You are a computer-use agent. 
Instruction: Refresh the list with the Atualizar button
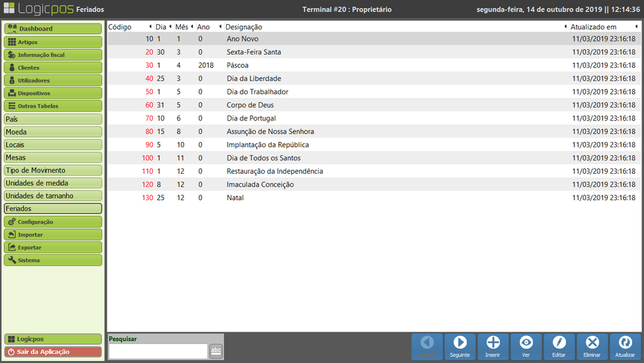point(625,346)
